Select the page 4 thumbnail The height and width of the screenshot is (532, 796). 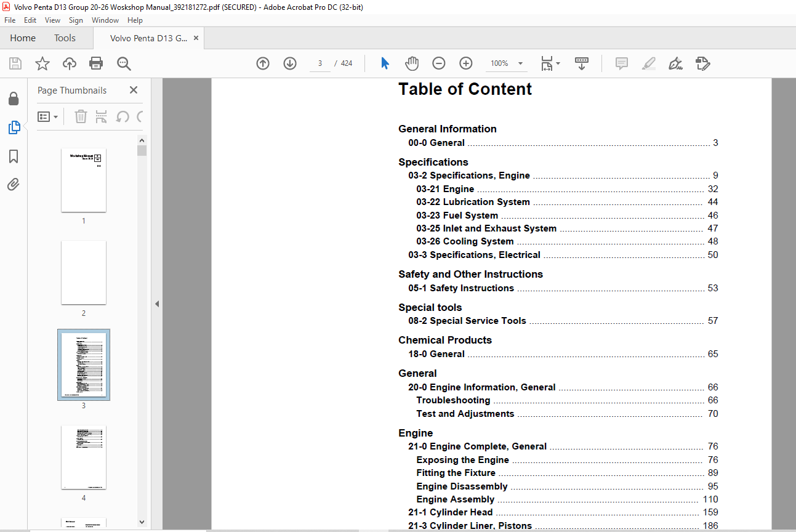pyautogui.click(x=84, y=457)
